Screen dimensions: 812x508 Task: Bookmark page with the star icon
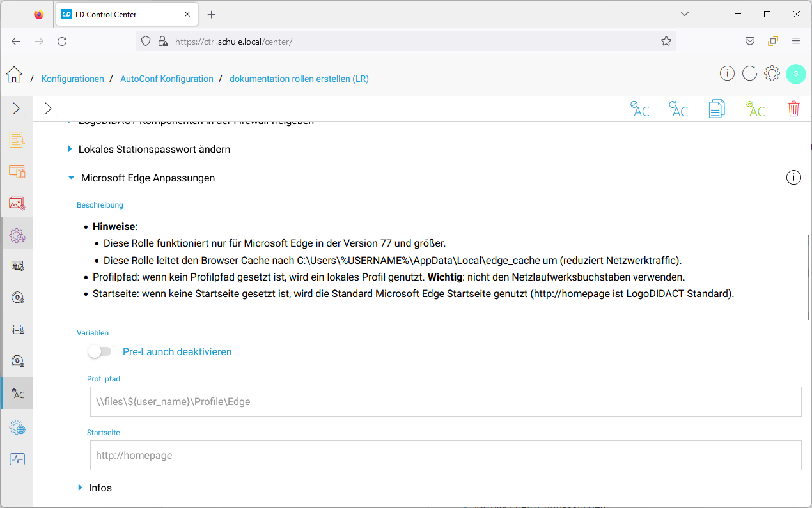[666, 41]
